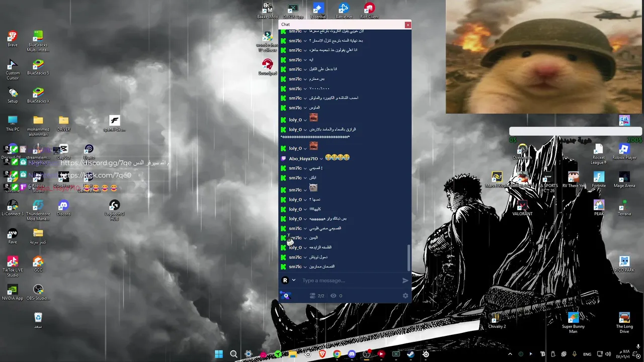The width and height of the screenshot is (644, 362).
Task: Select the DRIVER folder on the desktop
Action: point(63,123)
